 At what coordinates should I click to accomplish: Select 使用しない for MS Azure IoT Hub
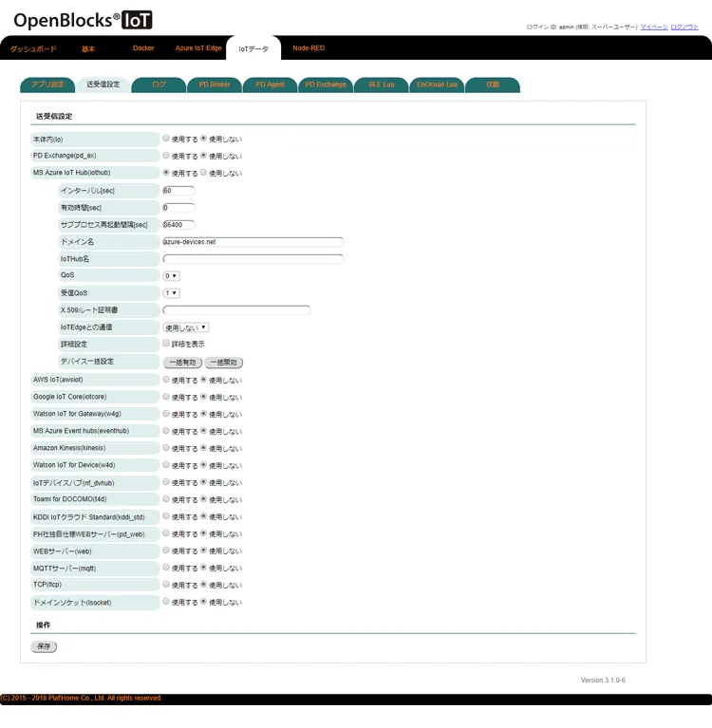pos(203,173)
